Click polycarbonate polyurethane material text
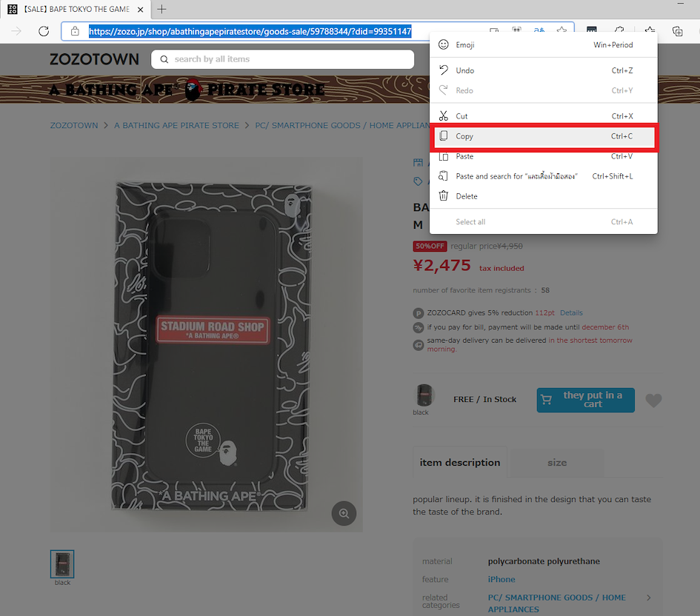Screen dimensions: 700x616 (544, 561)
